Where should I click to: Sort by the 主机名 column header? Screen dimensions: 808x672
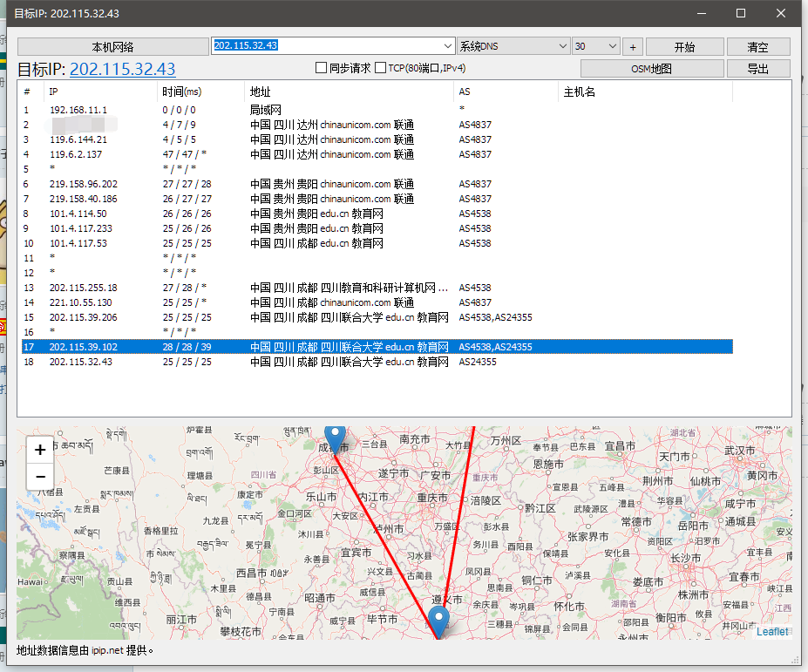point(645,92)
